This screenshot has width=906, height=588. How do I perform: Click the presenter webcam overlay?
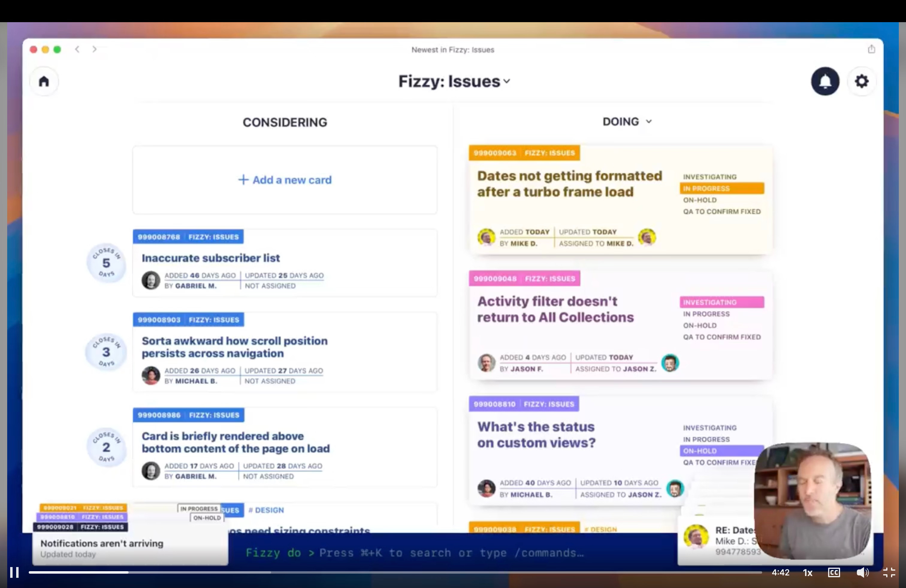(x=813, y=501)
